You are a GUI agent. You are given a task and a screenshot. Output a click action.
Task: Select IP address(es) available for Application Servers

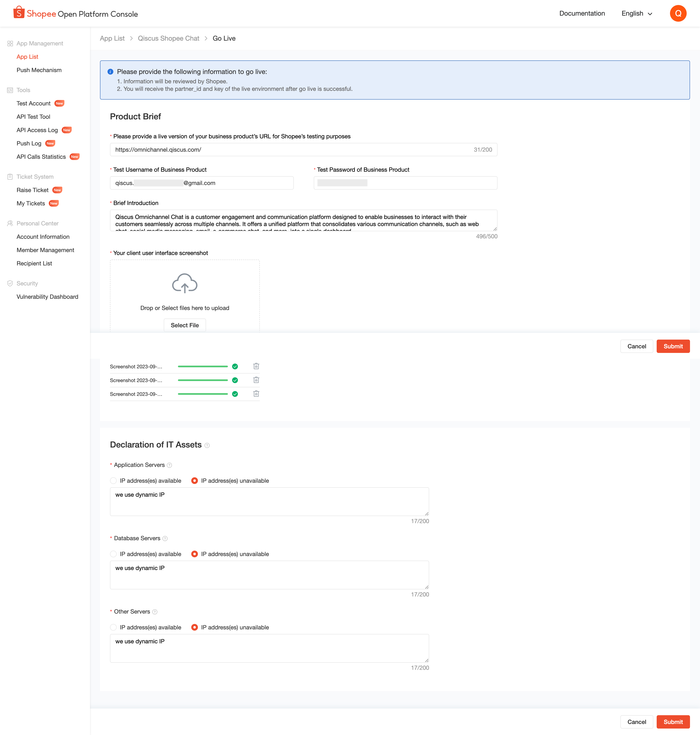pyautogui.click(x=113, y=481)
